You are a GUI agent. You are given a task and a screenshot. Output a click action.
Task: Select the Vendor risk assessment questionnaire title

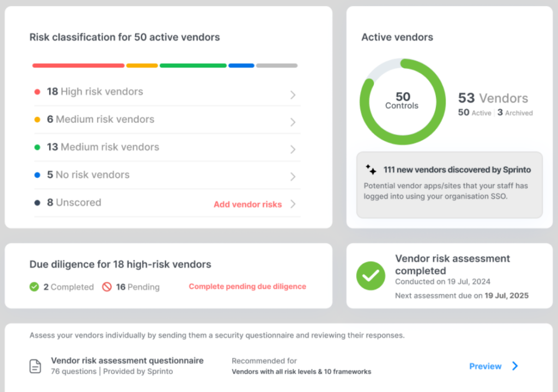(127, 360)
